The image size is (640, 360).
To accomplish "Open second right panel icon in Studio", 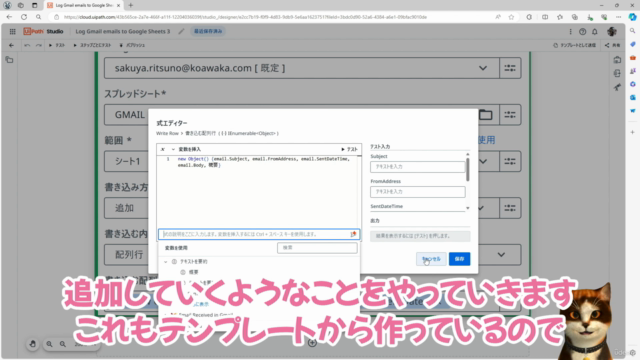I will click(617, 73).
